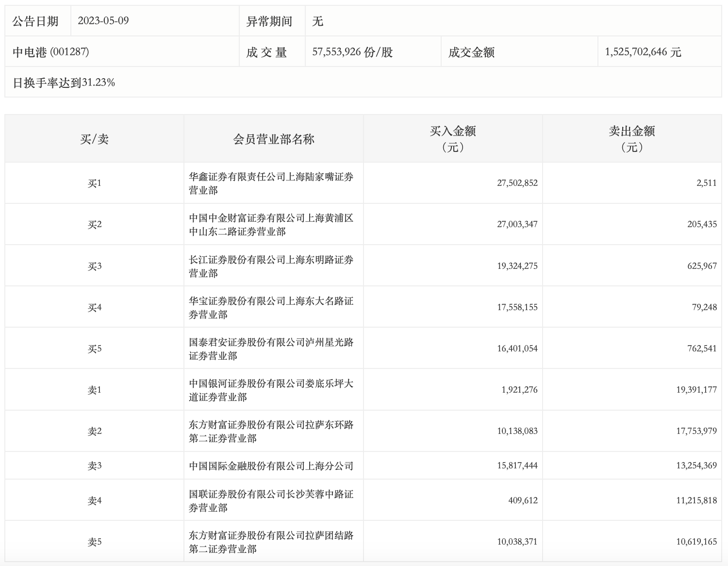Select row label 买3
This screenshot has height=566, width=728.
(95, 266)
